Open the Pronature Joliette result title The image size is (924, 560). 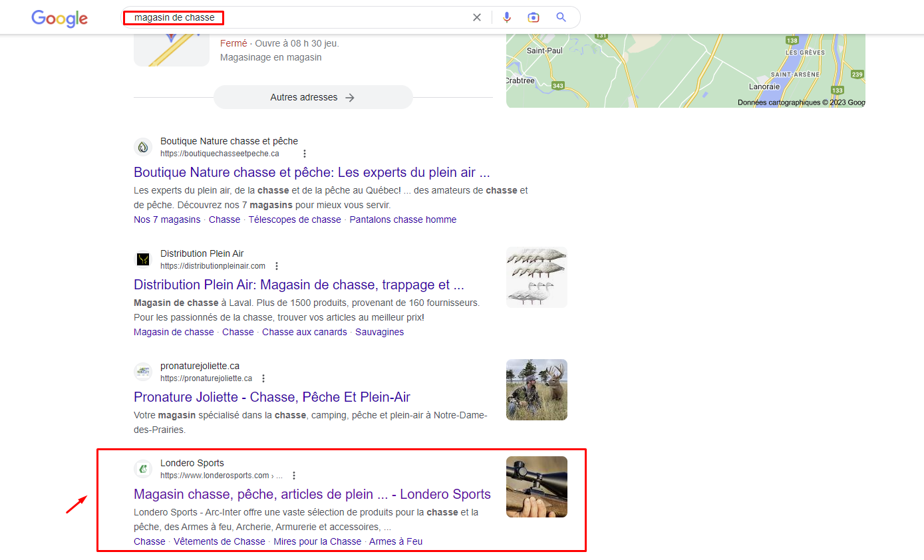click(x=271, y=397)
